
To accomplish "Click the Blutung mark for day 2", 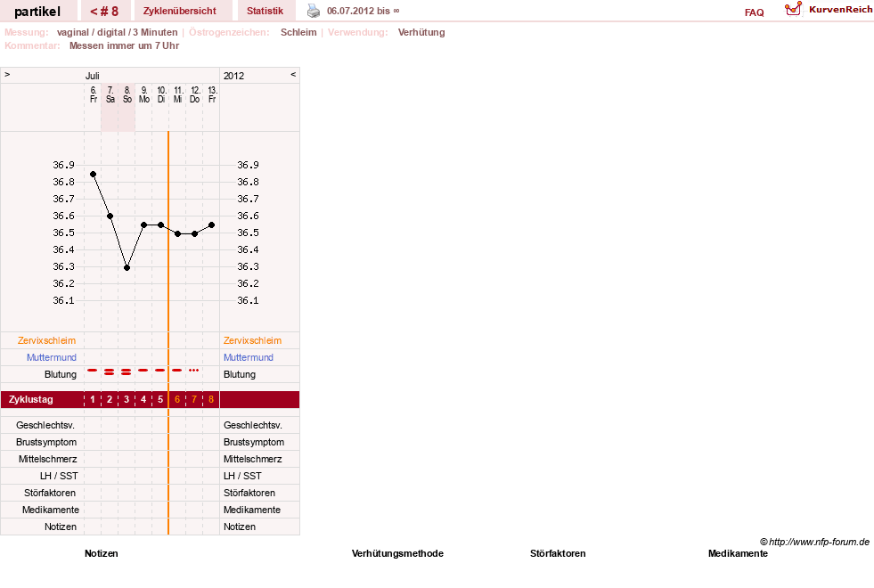I will [x=110, y=372].
